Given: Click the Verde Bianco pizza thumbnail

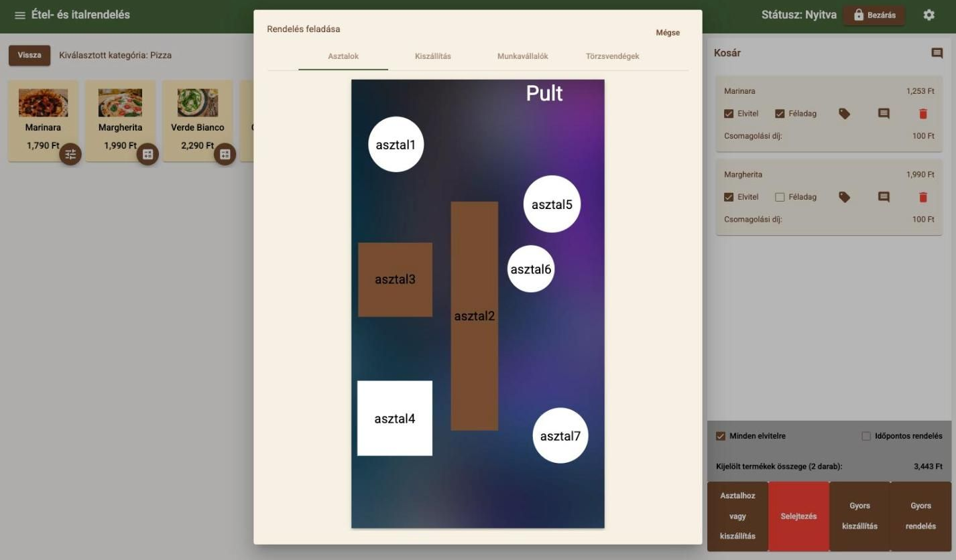Looking at the screenshot, I should (198, 102).
